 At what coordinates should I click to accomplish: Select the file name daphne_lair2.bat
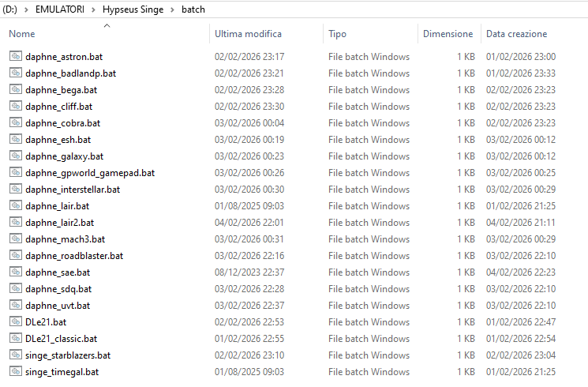click(60, 223)
